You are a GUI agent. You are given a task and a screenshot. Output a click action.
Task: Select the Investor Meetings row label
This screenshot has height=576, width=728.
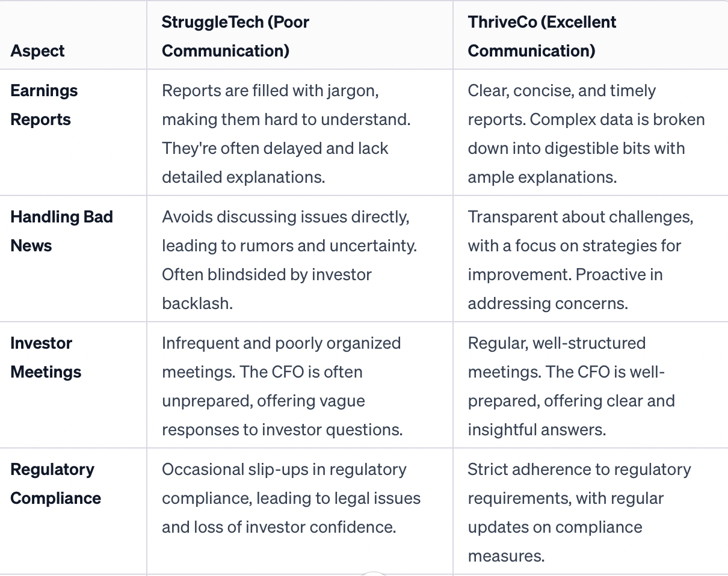[x=46, y=358]
